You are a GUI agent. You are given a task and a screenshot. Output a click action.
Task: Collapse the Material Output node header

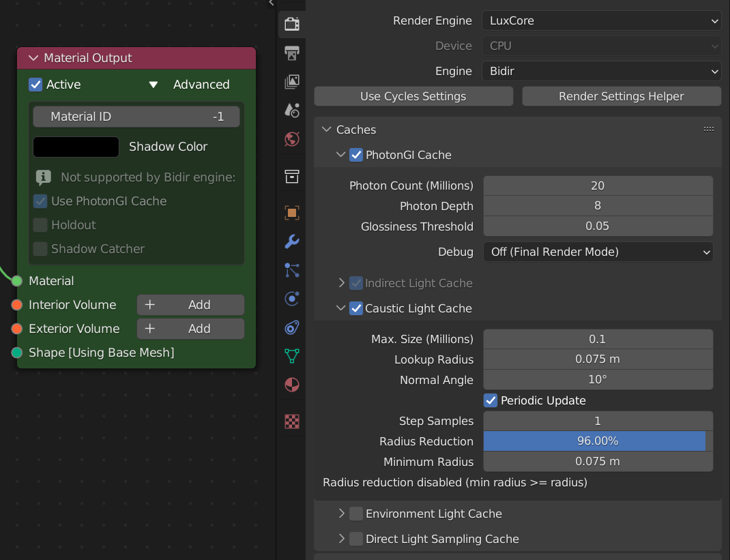(x=33, y=58)
